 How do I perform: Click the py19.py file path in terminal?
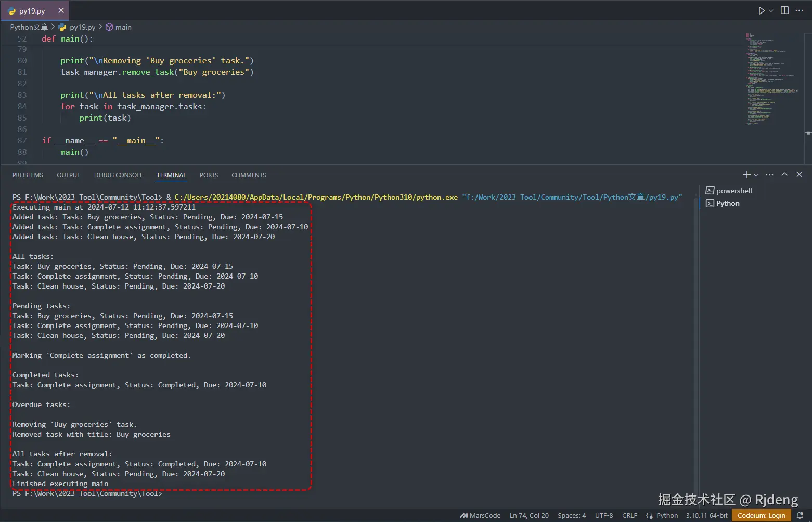click(572, 197)
